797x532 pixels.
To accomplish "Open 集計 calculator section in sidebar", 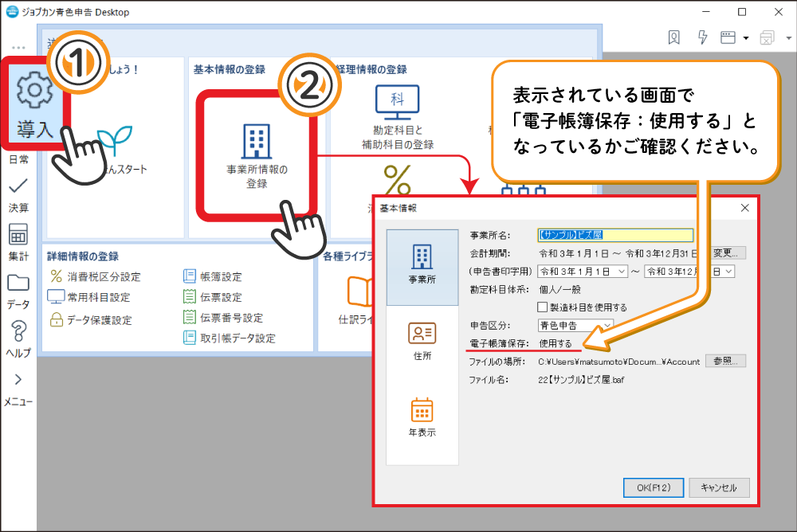I will (x=18, y=242).
